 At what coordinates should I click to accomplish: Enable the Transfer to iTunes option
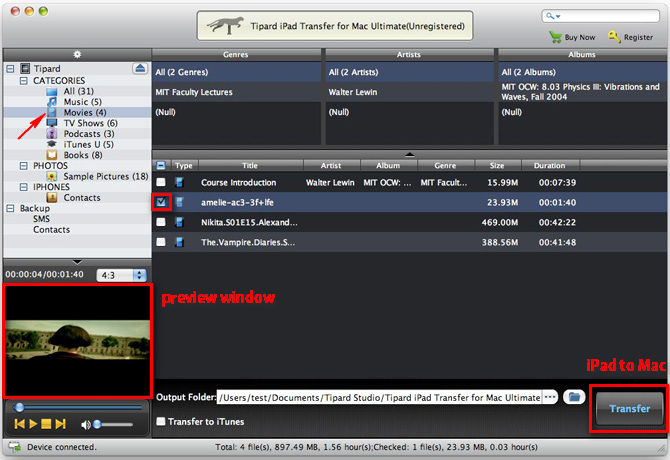(161, 422)
